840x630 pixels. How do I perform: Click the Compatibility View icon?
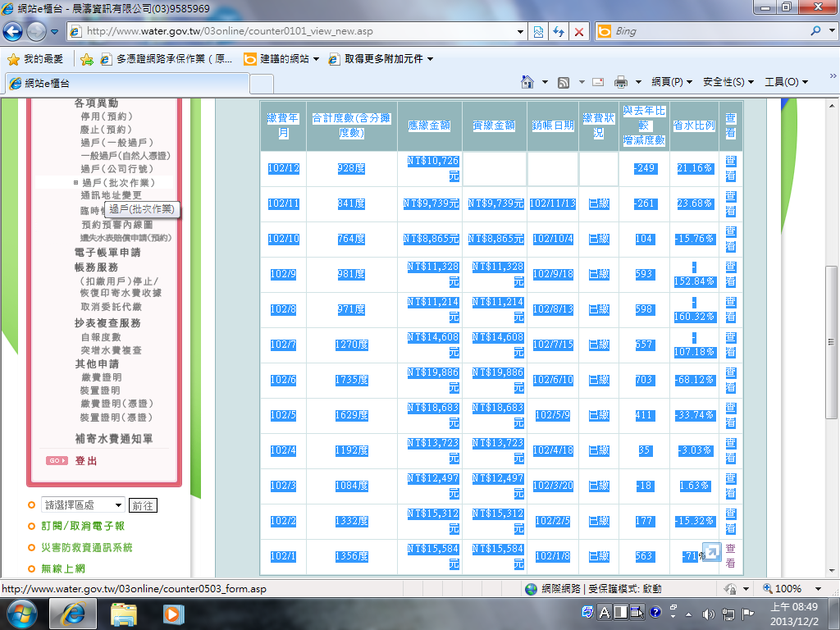[538, 32]
